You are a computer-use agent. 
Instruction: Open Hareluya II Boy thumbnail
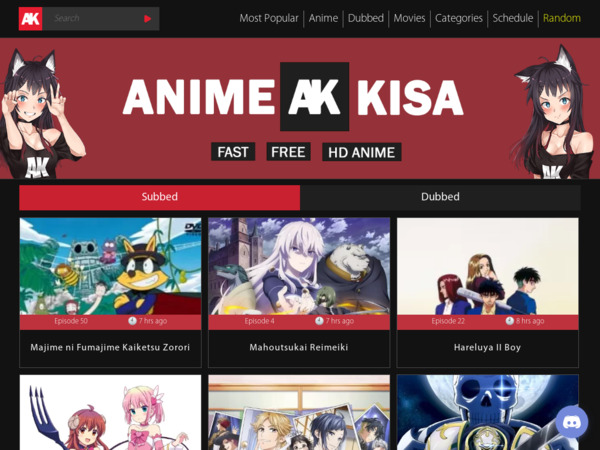pos(488,266)
